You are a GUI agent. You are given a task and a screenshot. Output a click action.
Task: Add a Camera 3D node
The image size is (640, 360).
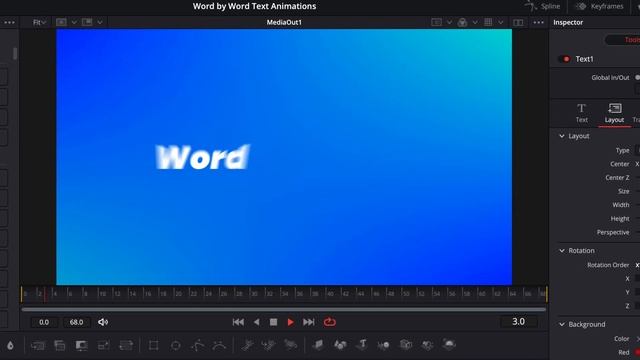point(406,344)
